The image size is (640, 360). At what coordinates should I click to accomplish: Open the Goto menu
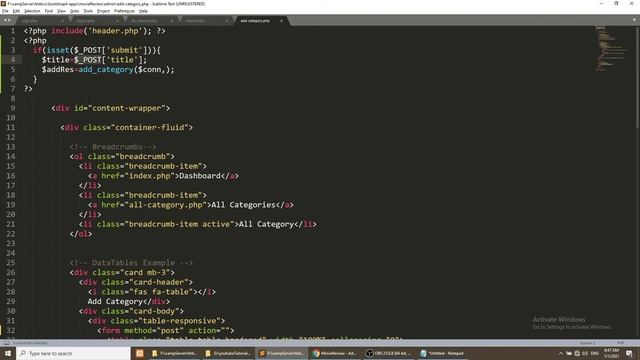pyautogui.click(x=75, y=11)
